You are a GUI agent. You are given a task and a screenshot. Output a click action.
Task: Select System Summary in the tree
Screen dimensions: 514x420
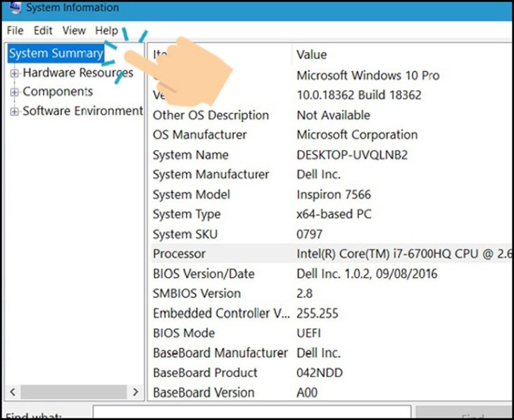click(x=56, y=53)
